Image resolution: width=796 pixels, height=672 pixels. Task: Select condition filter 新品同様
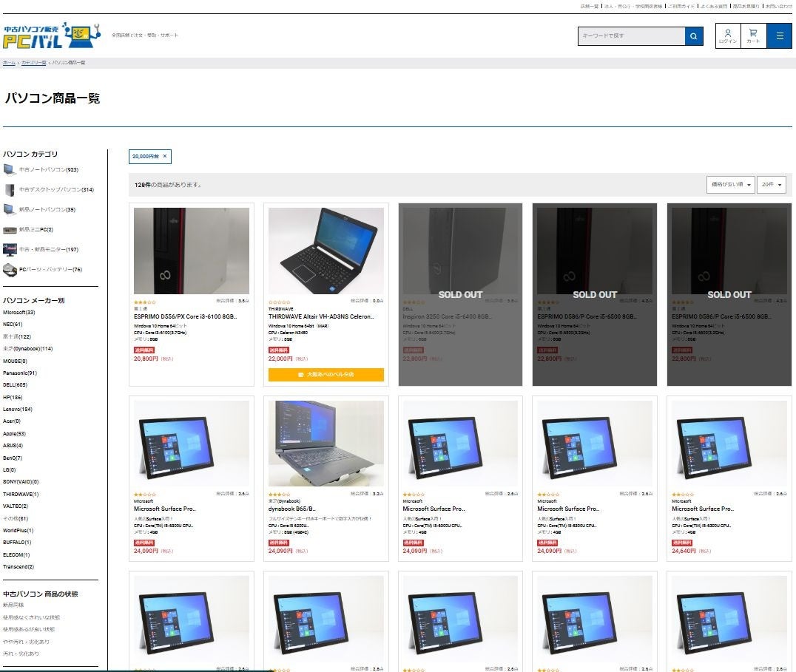(13, 605)
